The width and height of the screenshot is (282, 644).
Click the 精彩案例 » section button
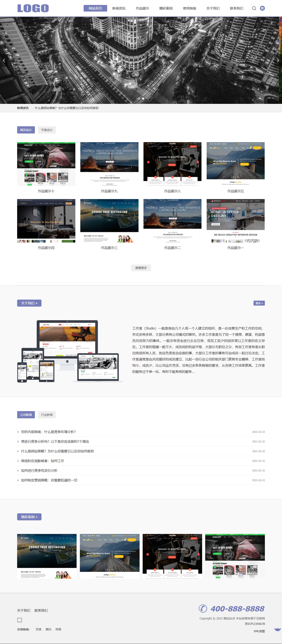tap(29, 517)
